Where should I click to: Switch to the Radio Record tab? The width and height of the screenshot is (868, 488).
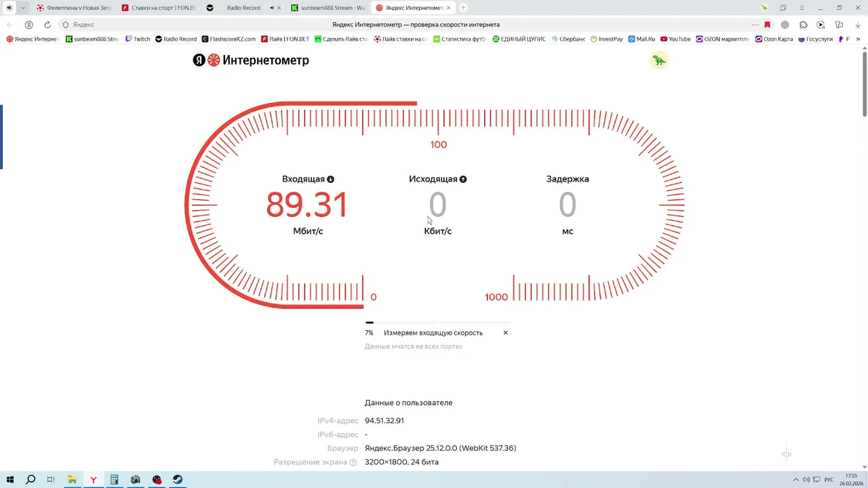(x=243, y=7)
